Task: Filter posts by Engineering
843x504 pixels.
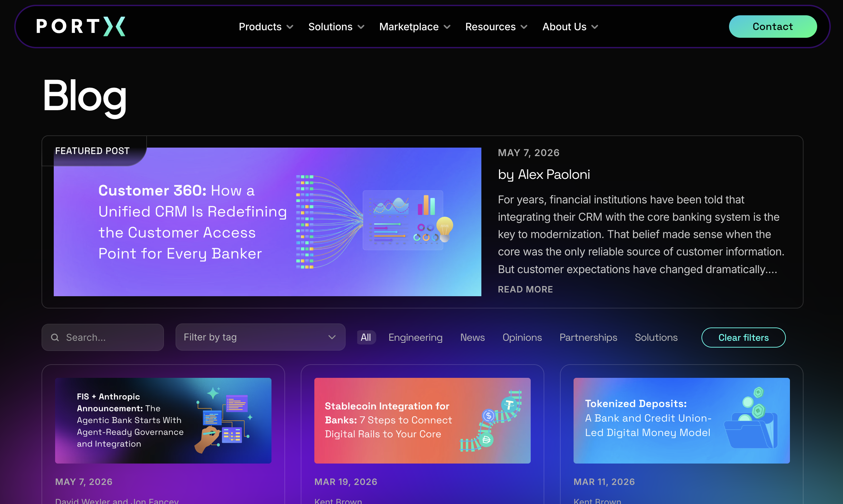Action: pyautogui.click(x=415, y=337)
